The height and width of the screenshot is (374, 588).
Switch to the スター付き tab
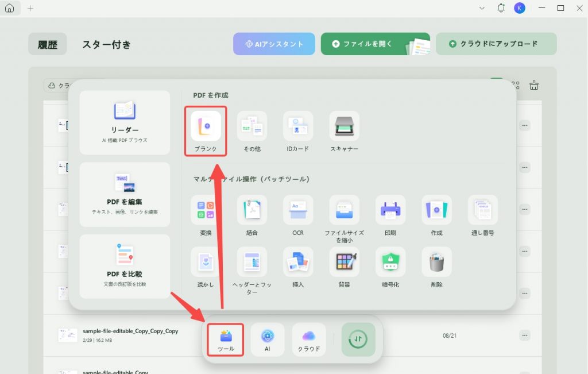[x=106, y=44]
